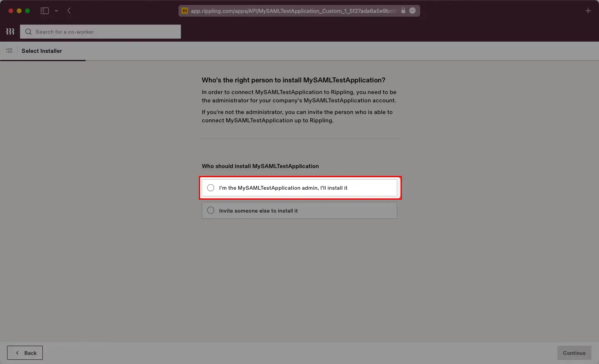Click the site lock icon in address bar
This screenshot has width=599, height=364.
(403, 11)
